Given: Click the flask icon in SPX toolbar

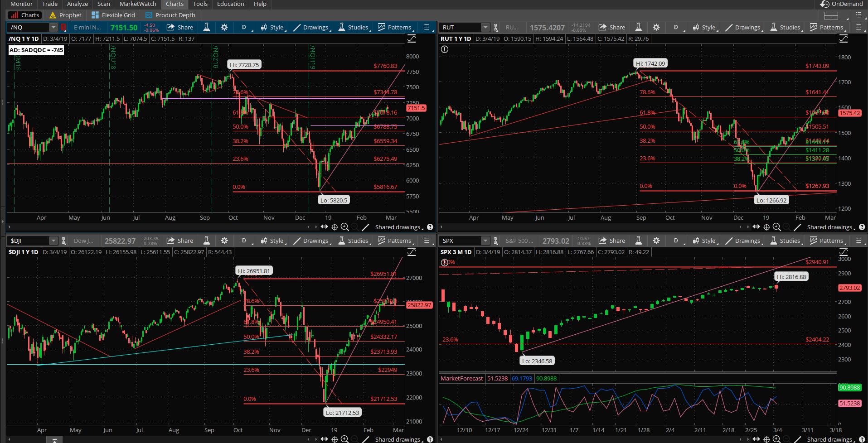Looking at the screenshot, I should 638,241.
